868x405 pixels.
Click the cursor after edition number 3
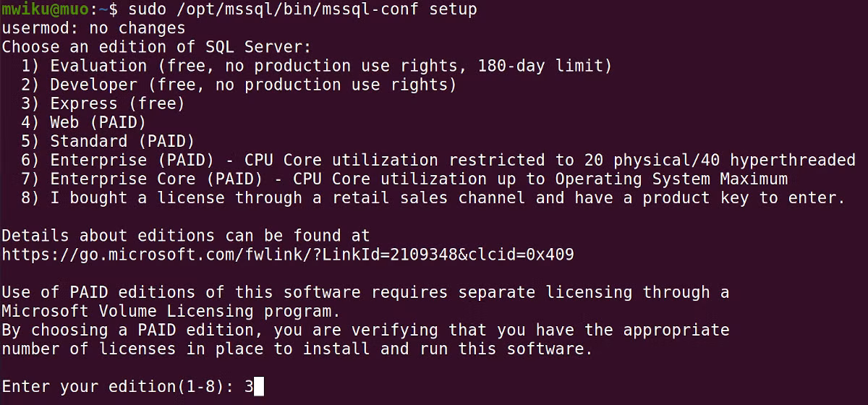click(x=259, y=387)
